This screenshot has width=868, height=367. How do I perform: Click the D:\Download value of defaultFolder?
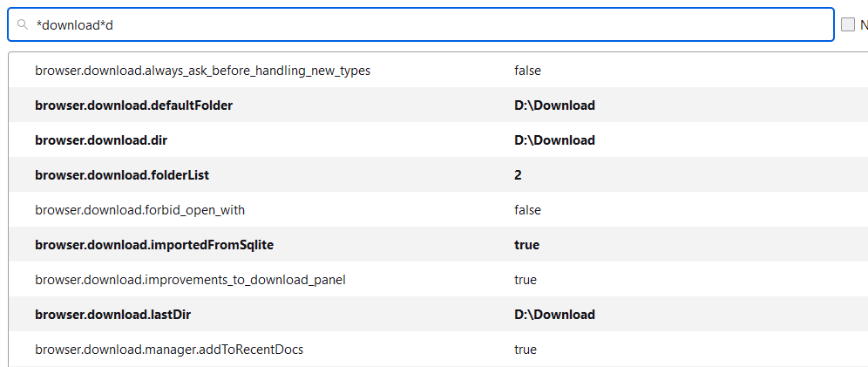coord(554,105)
